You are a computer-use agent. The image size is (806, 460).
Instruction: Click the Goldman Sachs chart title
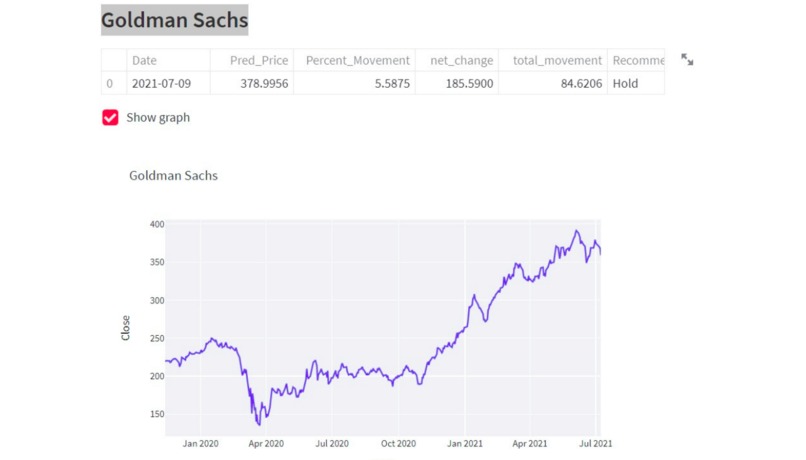click(173, 175)
